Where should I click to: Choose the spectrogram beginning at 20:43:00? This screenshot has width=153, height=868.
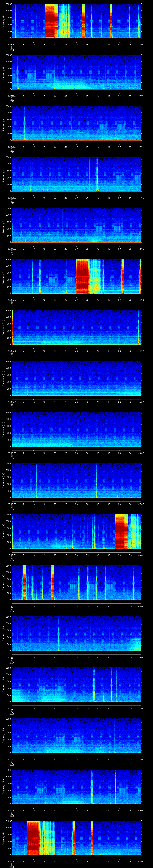click(77, 327)
